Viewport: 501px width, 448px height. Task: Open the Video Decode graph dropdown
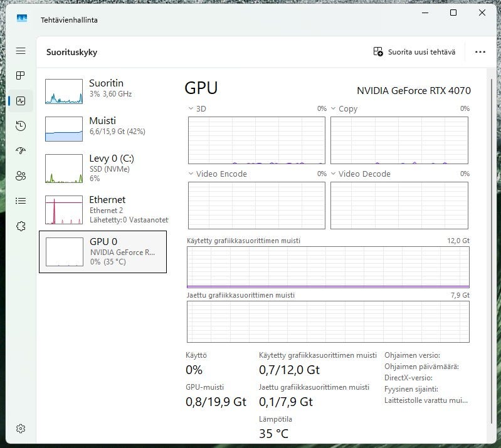pyautogui.click(x=334, y=174)
